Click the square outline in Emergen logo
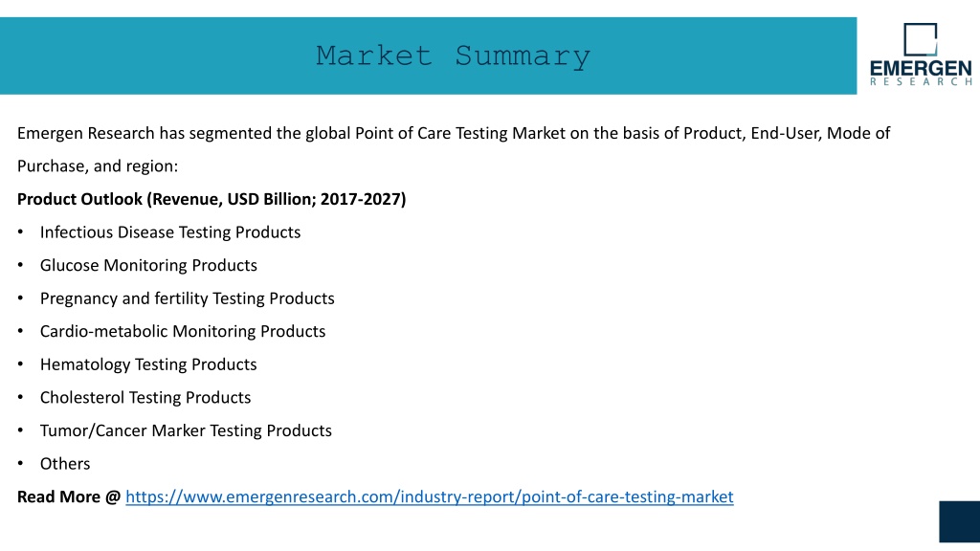Image resolution: width=980 pixels, height=551 pixels. tap(921, 39)
